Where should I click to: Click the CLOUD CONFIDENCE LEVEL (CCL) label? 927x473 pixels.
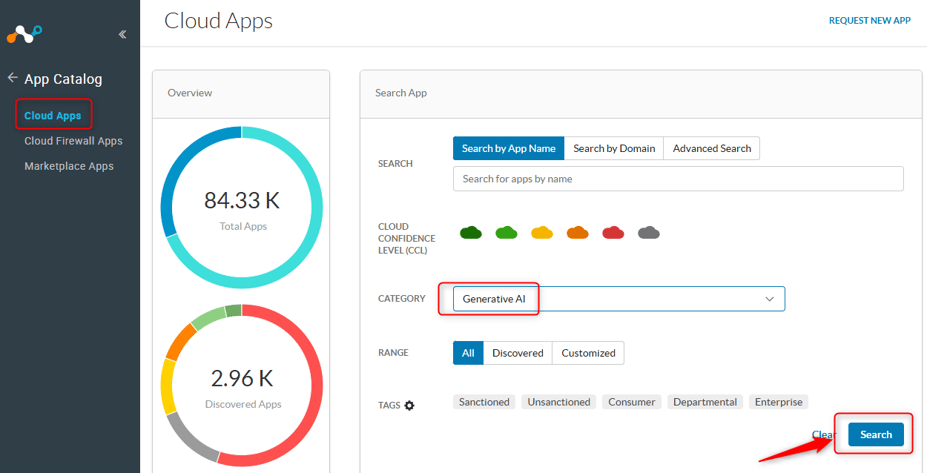pos(407,238)
